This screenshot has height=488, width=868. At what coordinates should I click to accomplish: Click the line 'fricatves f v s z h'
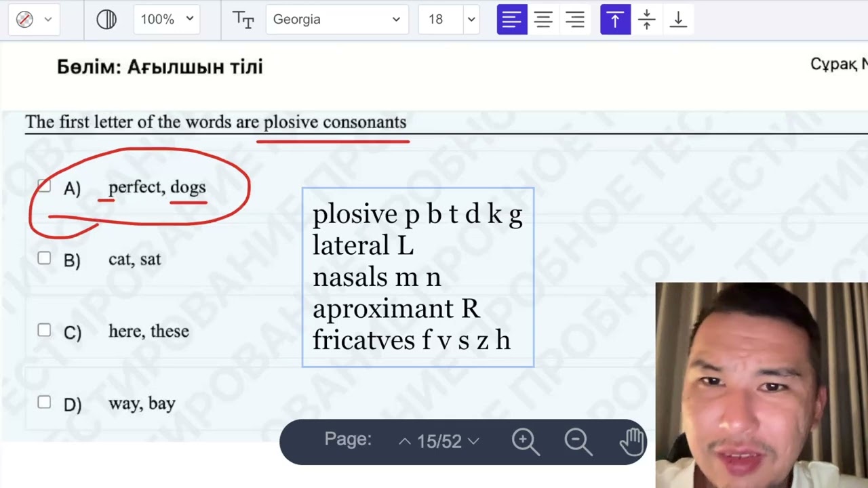pos(411,340)
